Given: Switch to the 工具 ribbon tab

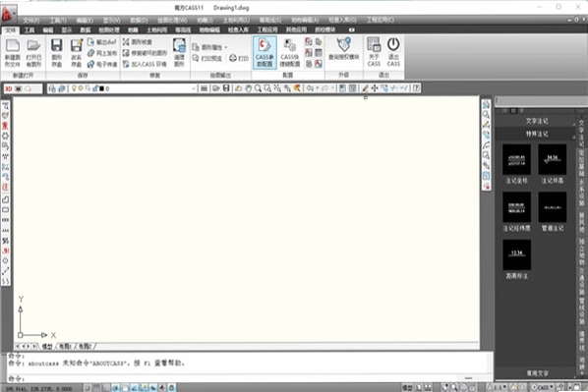Looking at the screenshot, I should pyautogui.click(x=29, y=30).
